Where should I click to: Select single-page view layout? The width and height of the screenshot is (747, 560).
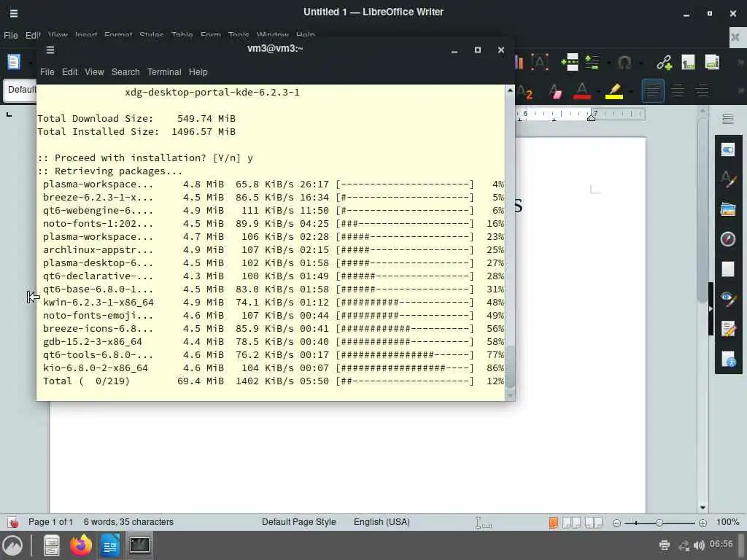[x=553, y=522]
